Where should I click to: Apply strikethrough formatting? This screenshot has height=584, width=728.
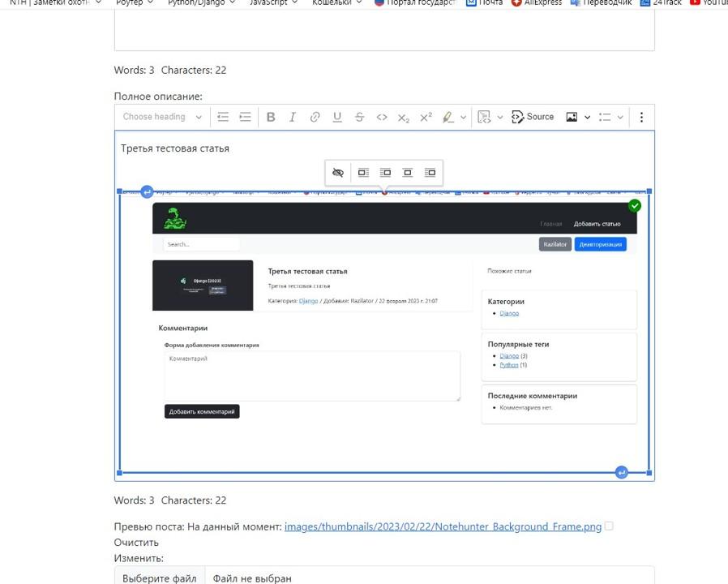pos(359,117)
